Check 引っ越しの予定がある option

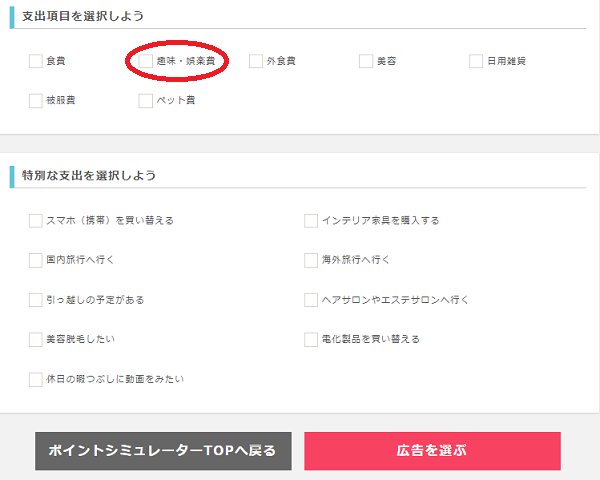tap(36, 299)
